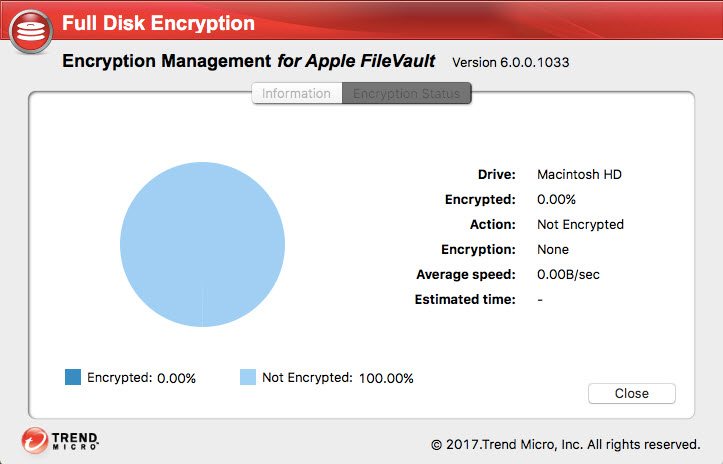Click the Encrypted 0.00% value in details
The image size is (723, 464).
pos(557,199)
